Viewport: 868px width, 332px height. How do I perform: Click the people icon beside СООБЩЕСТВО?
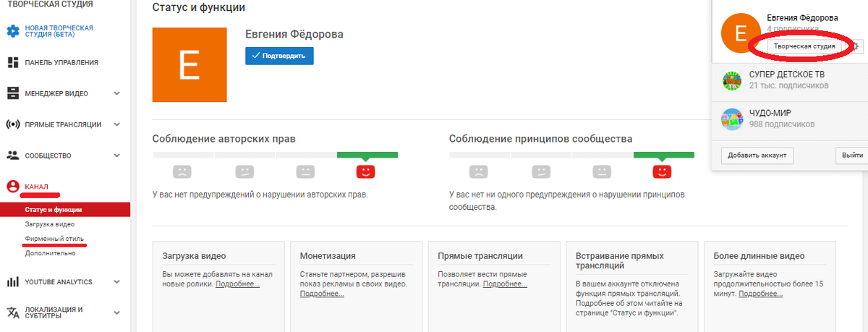click(12, 155)
